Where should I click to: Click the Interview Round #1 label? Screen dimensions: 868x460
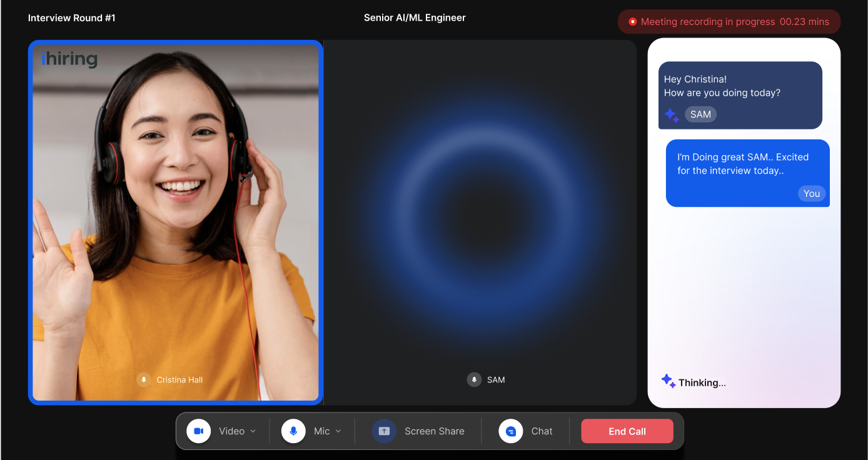(x=72, y=17)
